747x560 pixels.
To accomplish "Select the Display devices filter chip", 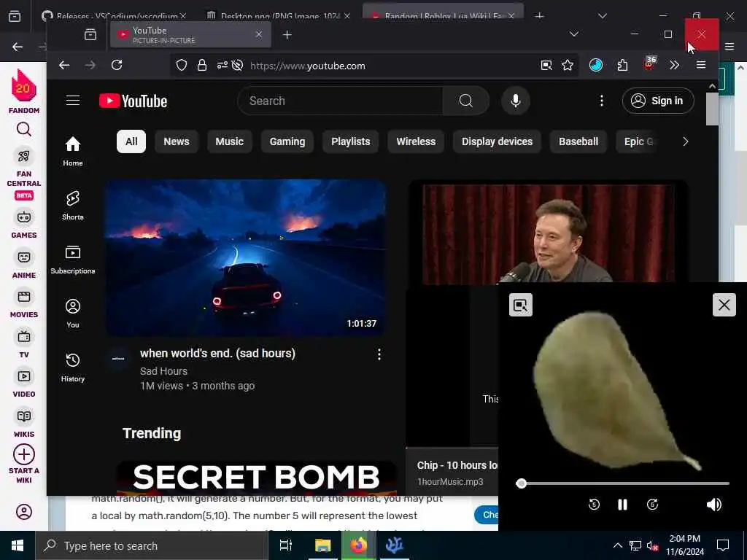I will point(497,141).
